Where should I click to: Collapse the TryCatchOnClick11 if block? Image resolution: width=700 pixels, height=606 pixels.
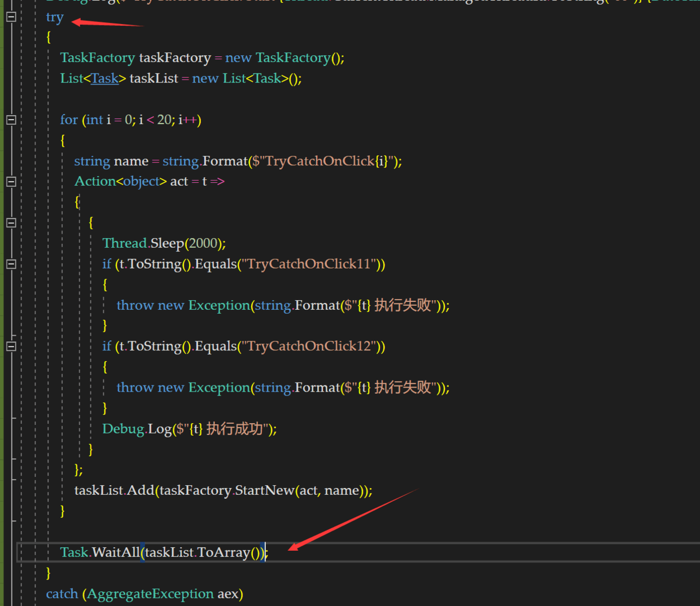point(11,264)
